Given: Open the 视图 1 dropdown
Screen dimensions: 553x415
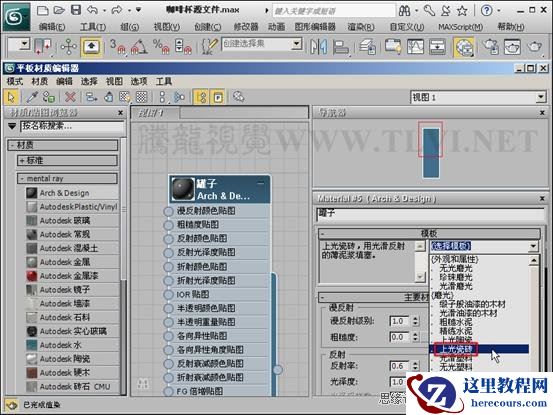Looking at the screenshot, I should tap(541, 97).
